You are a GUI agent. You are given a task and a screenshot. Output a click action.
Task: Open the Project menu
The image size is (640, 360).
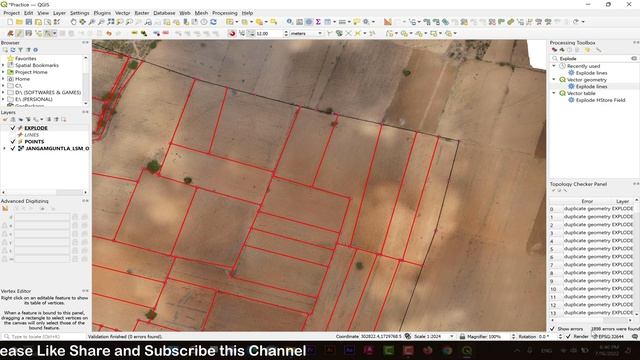[x=11, y=13]
